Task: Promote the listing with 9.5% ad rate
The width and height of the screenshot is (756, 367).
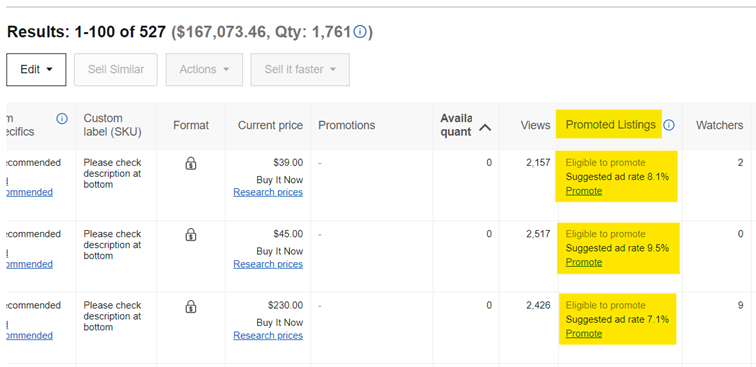Action: (584, 262)
